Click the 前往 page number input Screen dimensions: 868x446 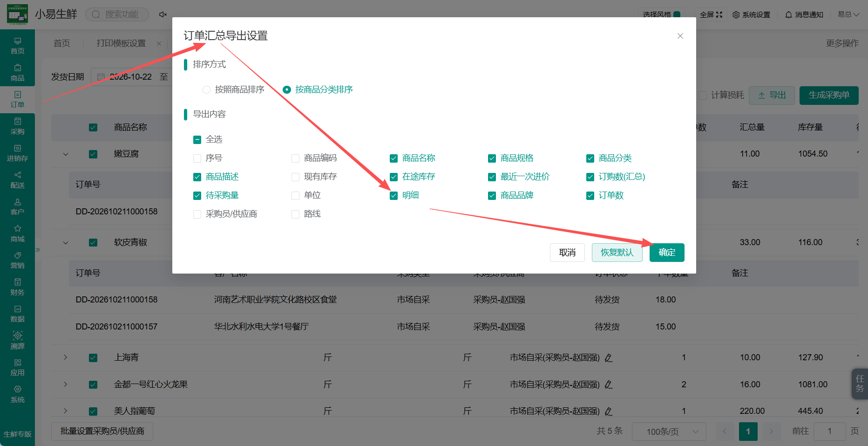click(829, 432)
